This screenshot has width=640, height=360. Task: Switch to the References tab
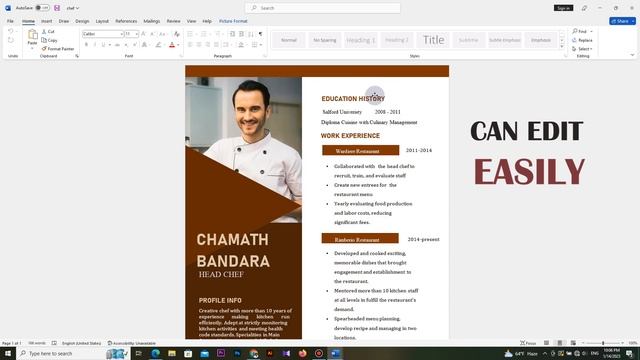click(x=126, y=21)
